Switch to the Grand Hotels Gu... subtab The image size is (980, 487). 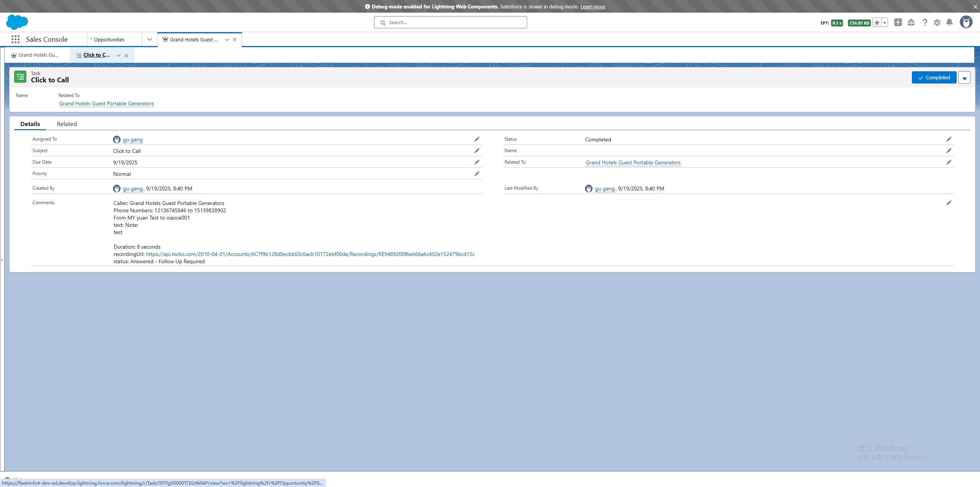(x=38, y=55)
